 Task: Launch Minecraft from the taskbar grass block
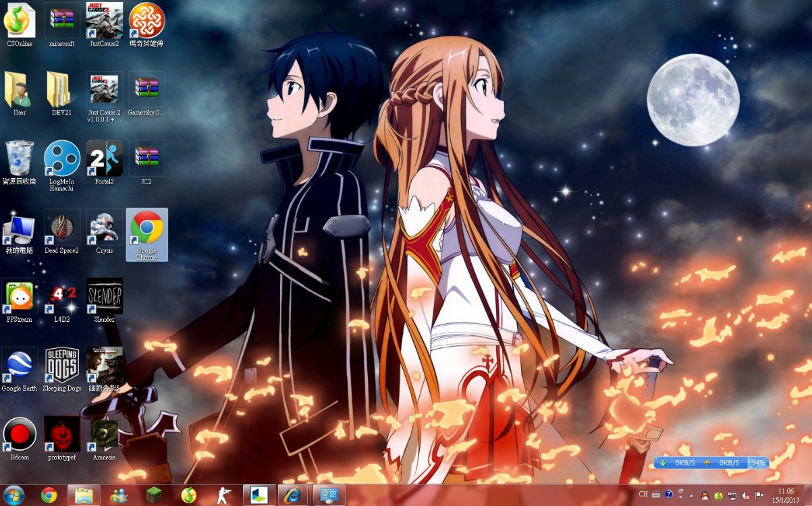coord(155,495)
